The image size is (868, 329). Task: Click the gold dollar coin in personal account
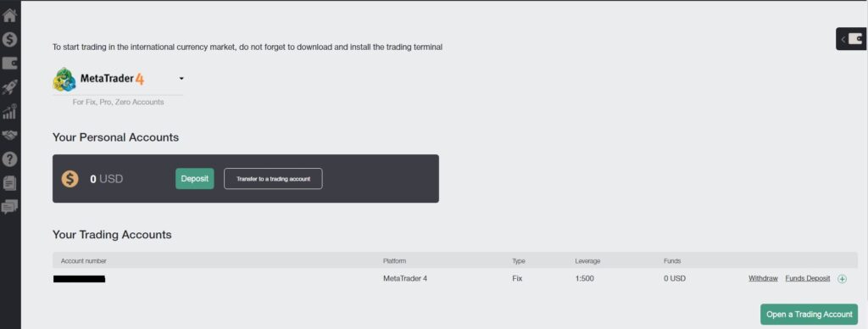[70, 179]
